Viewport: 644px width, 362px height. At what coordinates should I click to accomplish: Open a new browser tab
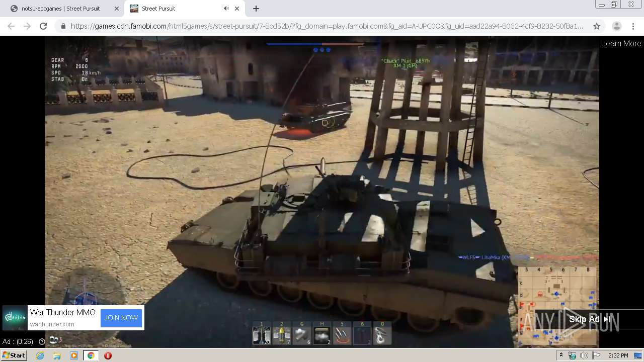(256, 9)
